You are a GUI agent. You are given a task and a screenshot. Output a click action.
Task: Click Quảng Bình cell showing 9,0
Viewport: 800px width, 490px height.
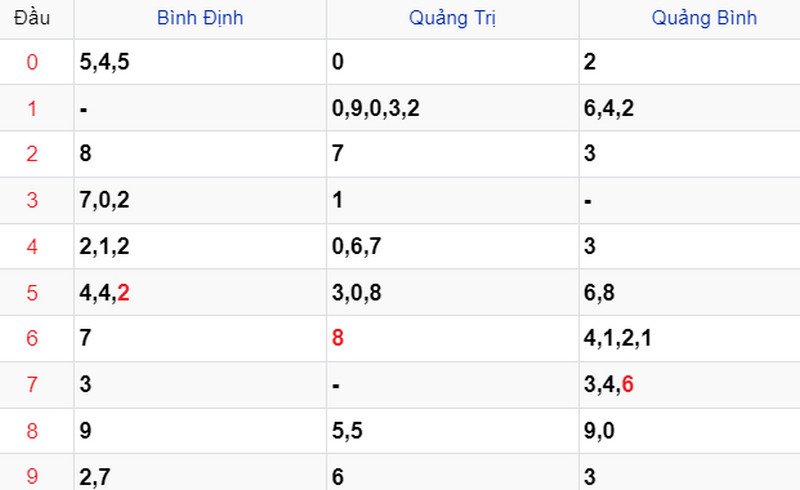(x=600, y=431)
